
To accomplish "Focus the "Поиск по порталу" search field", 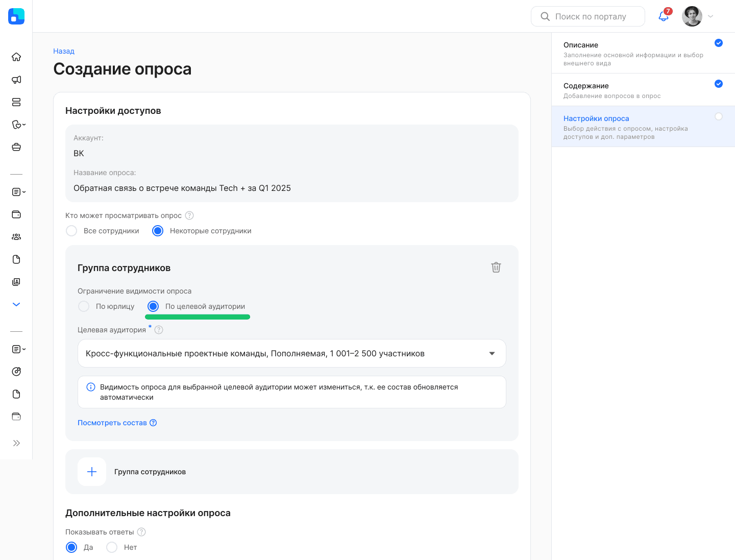I will click(588, 16).
